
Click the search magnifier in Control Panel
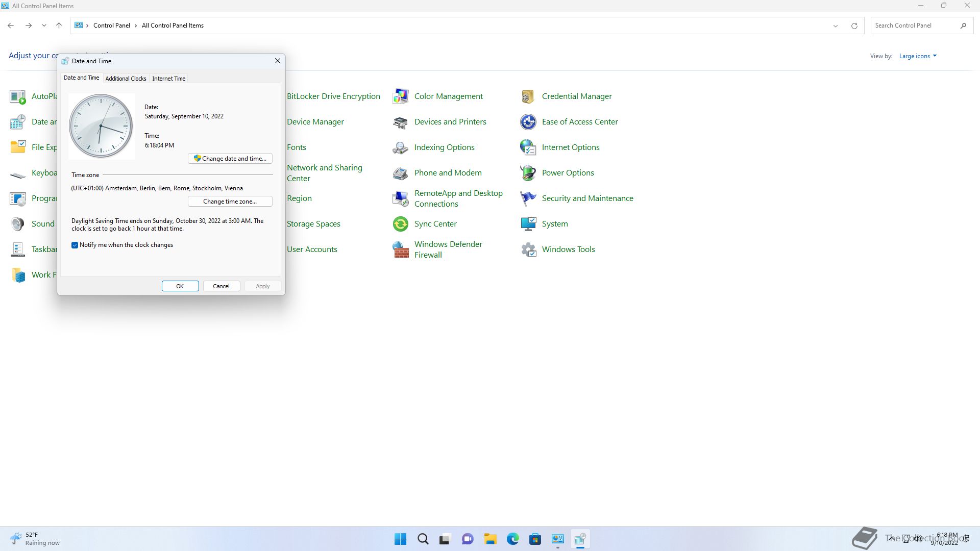963,26
